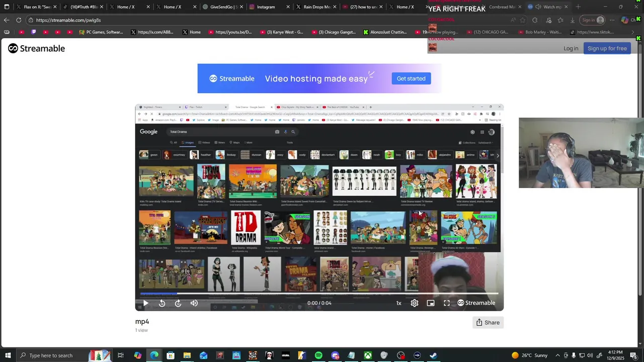Play the Streamable video
Screen dimensions: 644x362
point(145,303)
